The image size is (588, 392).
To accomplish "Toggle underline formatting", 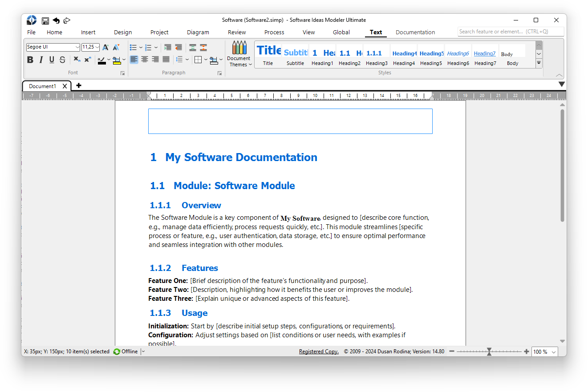I will [x=52, y=60].
